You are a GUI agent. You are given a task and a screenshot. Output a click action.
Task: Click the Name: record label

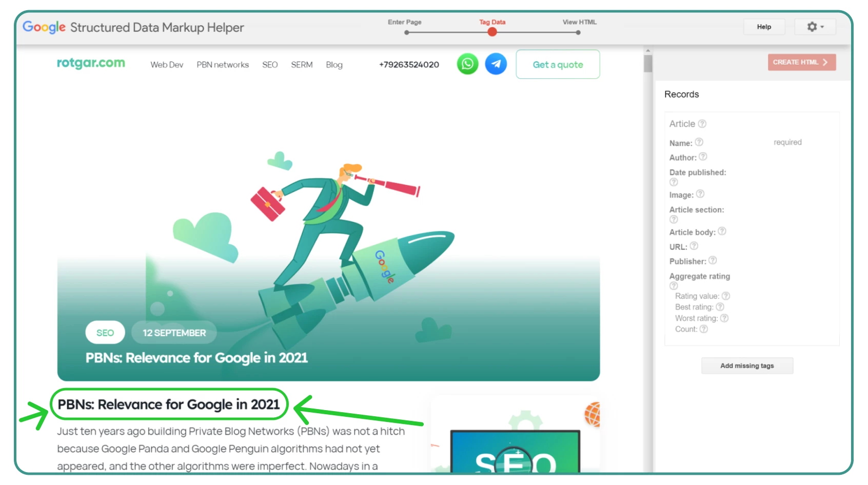(x=681, y=143)
